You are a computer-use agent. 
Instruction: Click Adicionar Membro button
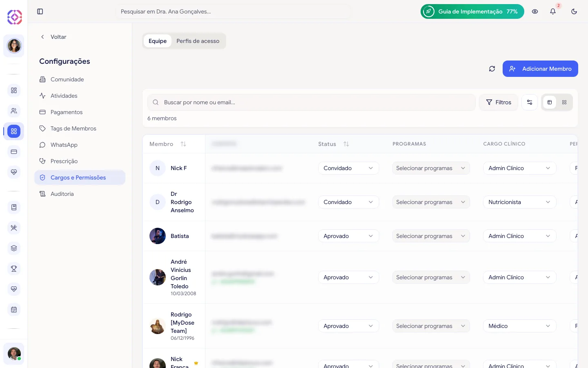(x=540, y=69)
